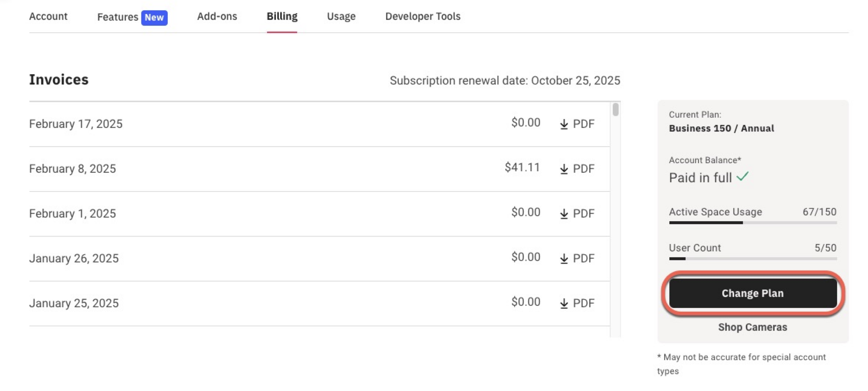Select the $41.11 invoice amount
868x391 pixels.
point(522,168)
